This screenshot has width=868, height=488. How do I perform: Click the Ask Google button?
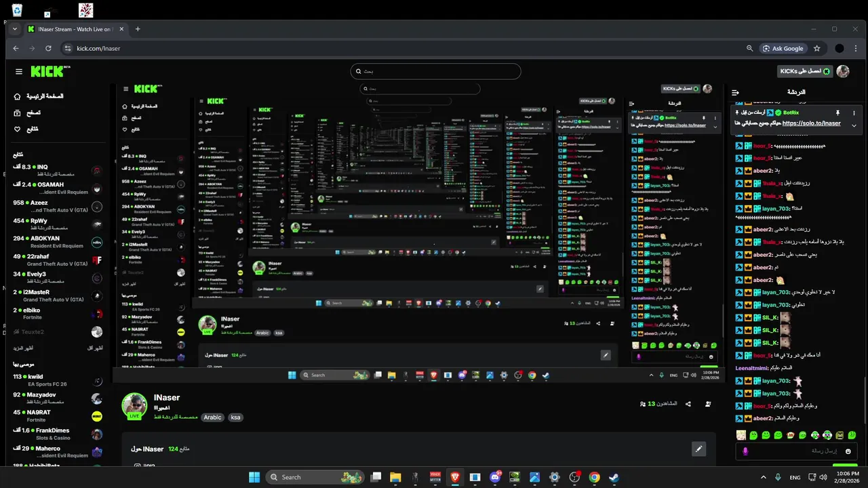click(783, 48)
